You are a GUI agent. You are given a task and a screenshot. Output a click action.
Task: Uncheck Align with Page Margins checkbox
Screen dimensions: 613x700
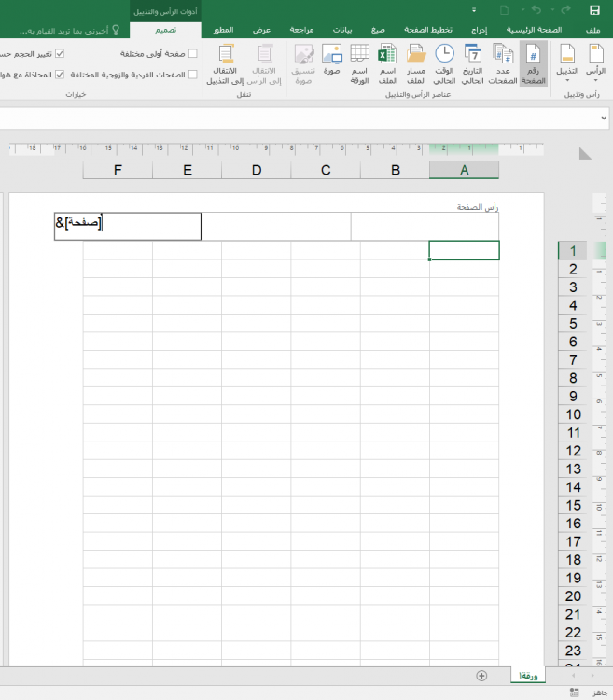[60, 74]
